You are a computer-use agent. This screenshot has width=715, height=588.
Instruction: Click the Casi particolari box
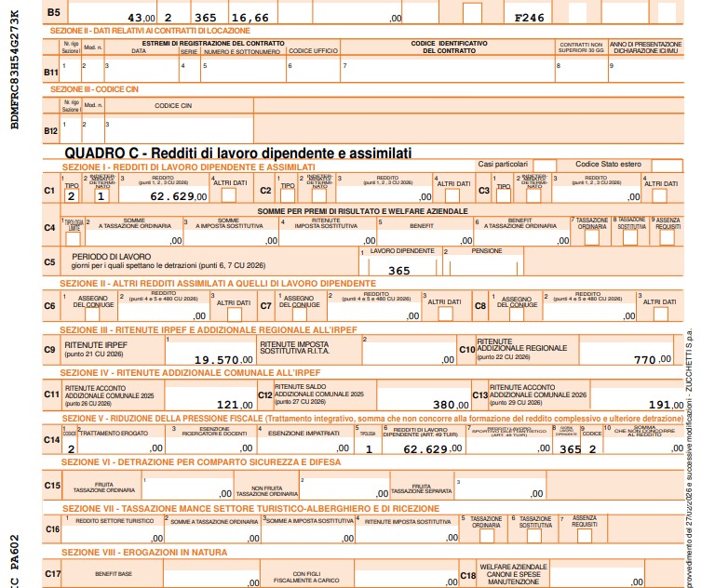pyautogui.click(x=545, y=165)
